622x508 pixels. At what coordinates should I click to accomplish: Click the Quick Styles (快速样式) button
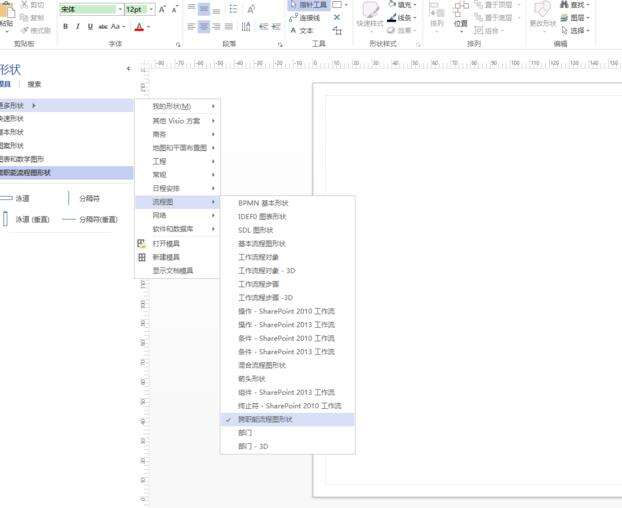(370, 15)
